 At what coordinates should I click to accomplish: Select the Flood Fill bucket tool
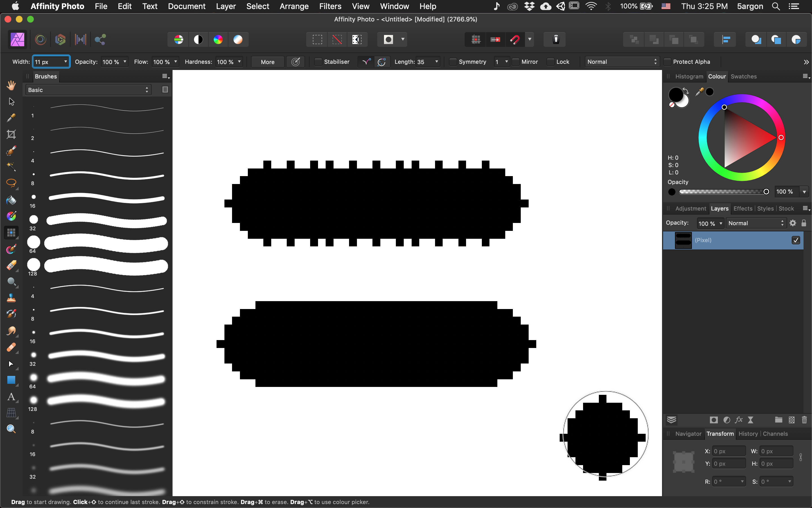click(x=11, y=200)
